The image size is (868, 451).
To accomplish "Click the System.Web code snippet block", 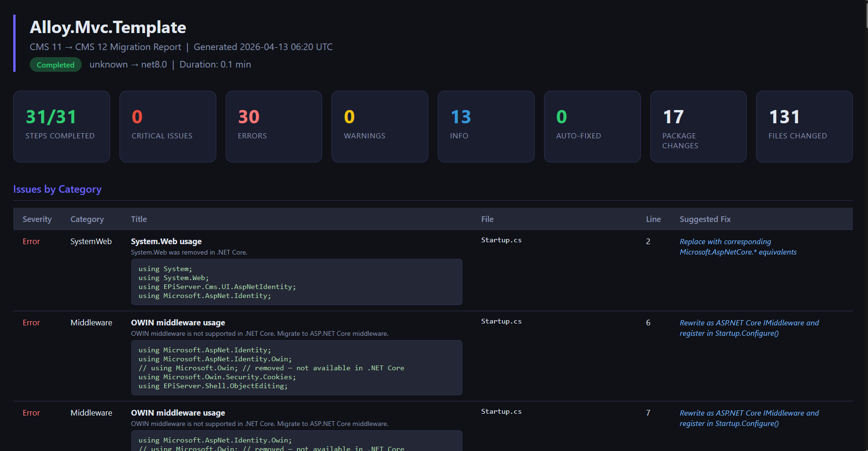I will pyautogui.click(x=297, y=281).
